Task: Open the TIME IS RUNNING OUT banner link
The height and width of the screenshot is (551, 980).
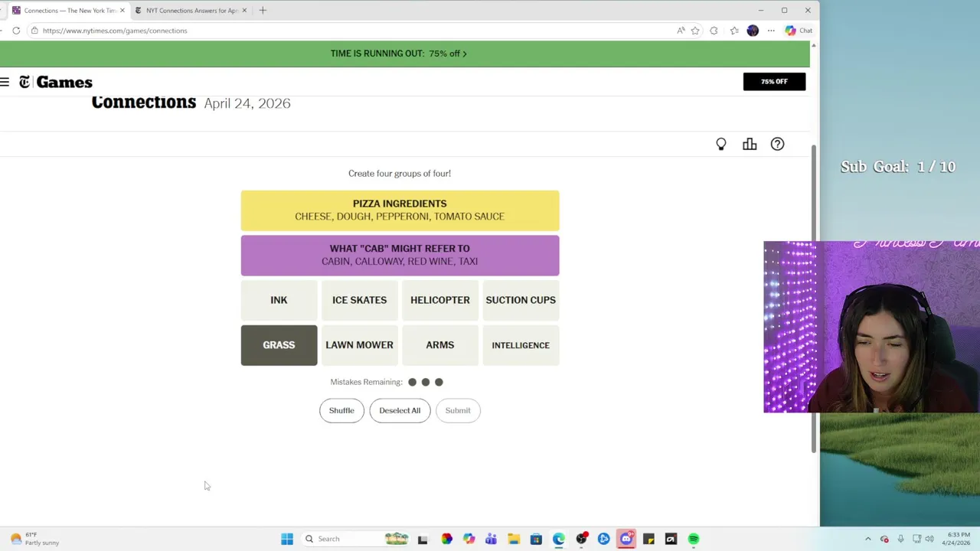Action: tap(398, 54)
